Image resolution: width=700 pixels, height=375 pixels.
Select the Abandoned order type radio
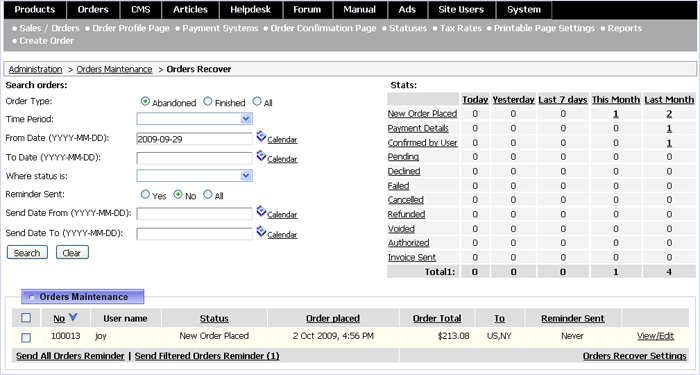tap(145, 102)
